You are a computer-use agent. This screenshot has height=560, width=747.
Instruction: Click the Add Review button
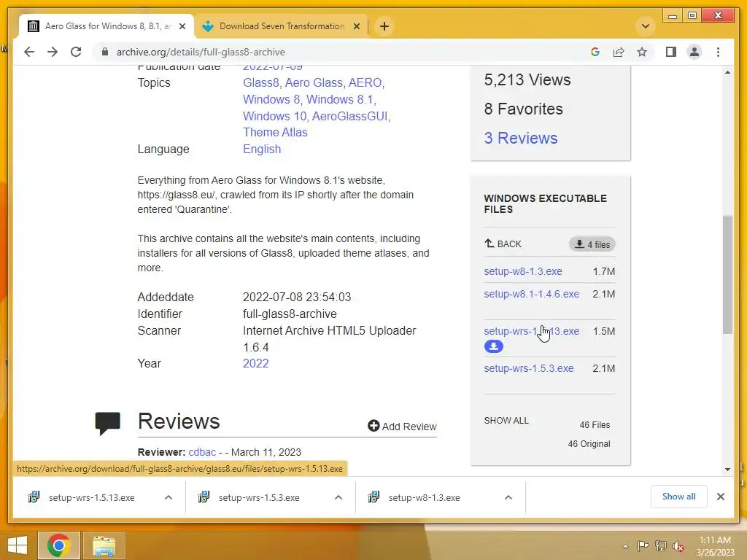(x=402, y=426)
